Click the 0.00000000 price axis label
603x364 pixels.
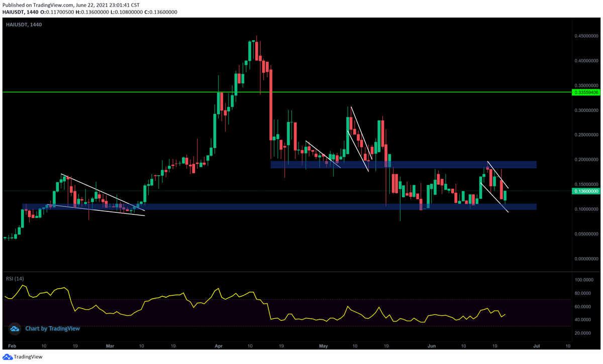(585, 259)
